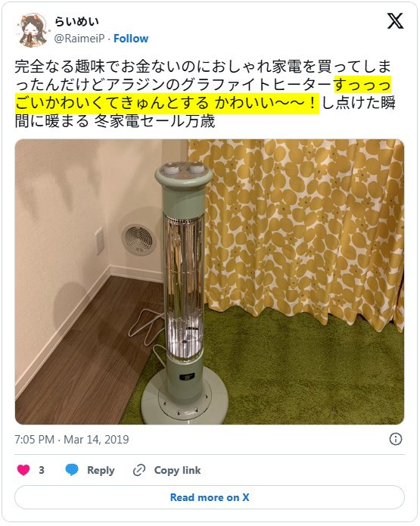Click the X logo icon
The height and width of the screenshot is (526, 420).
[396, 21]
